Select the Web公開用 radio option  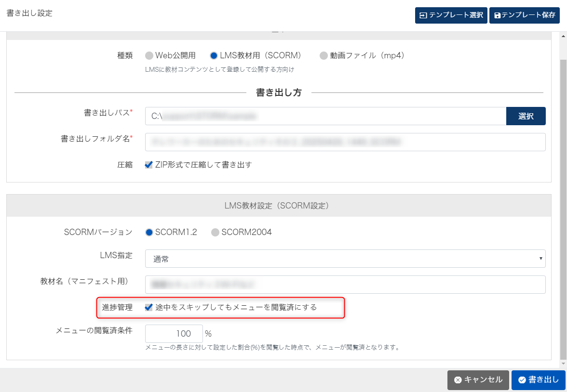(149, 55)
